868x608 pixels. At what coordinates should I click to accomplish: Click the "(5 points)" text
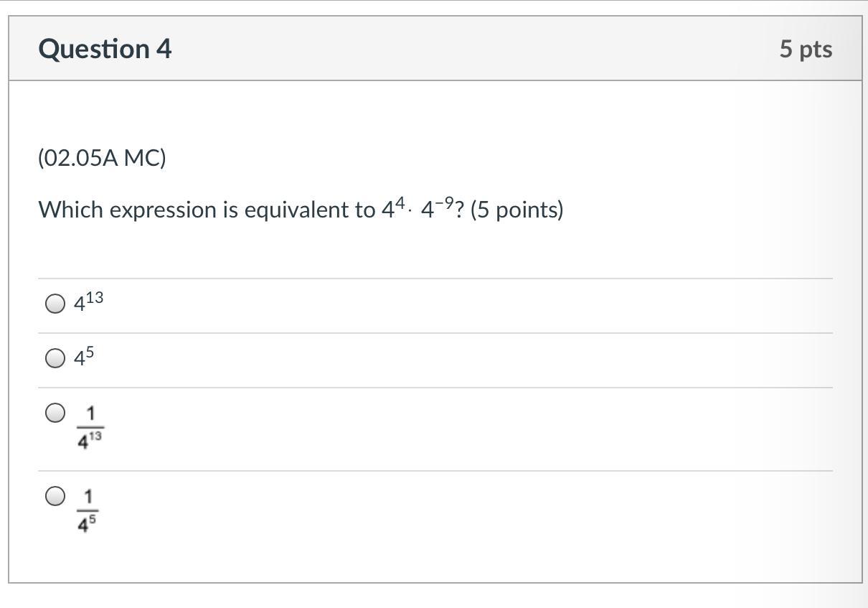click(516, 210)
